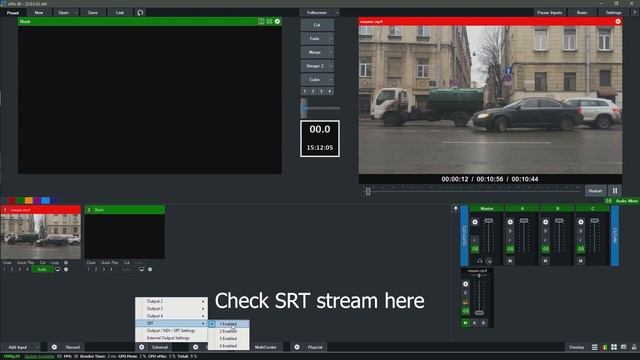
Task: Click lock icon in bottom right corner
Action: pyautogui.click(x=634, y=347)
